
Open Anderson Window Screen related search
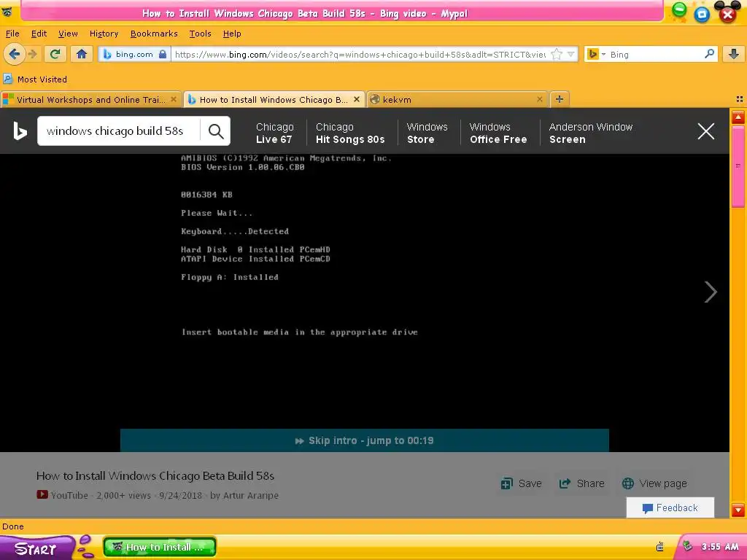coord(591,133)
